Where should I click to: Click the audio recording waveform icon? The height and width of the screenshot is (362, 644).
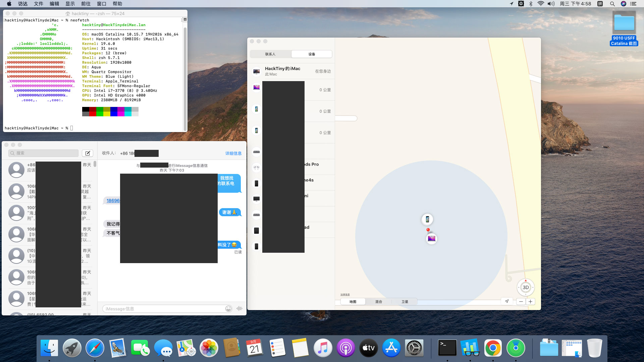coord(239,308)
